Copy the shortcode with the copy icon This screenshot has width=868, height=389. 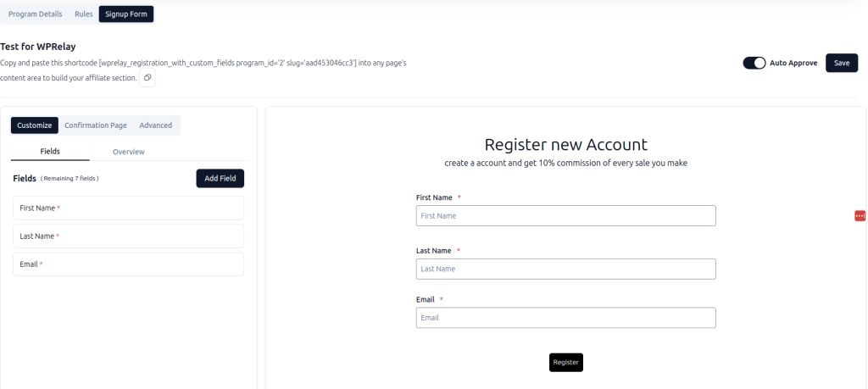(147, 78)
